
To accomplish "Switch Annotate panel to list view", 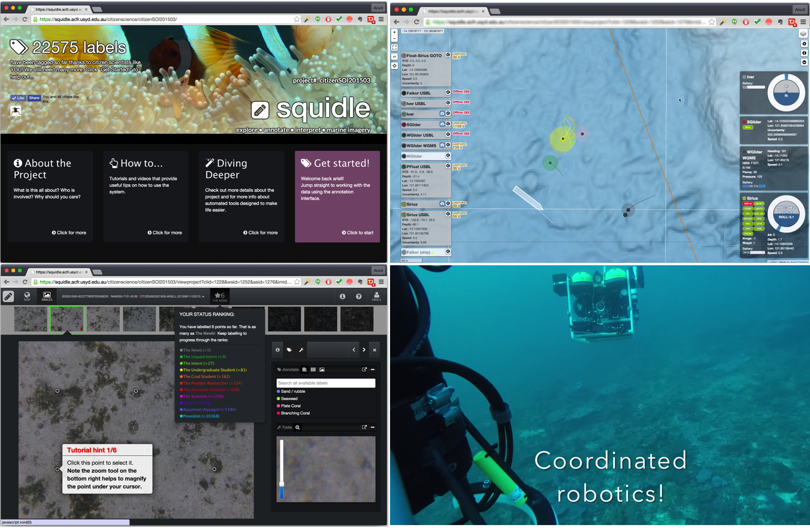I will 305,369.
